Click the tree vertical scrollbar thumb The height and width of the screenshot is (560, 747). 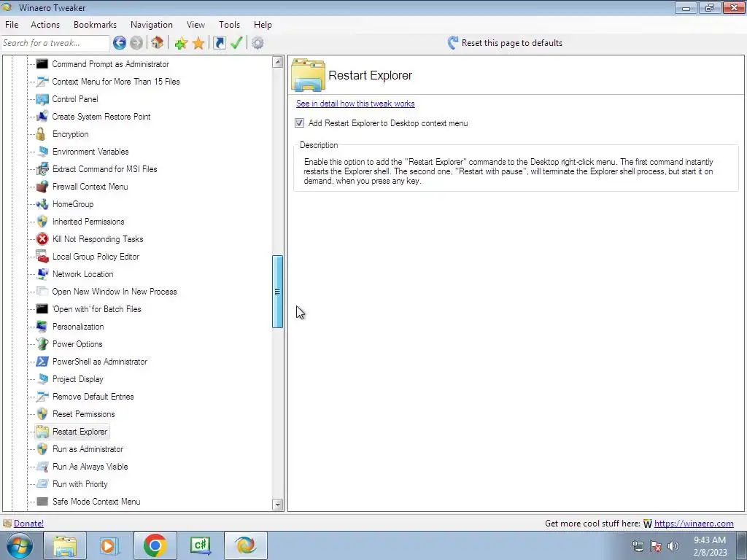(x=278, y=292)
